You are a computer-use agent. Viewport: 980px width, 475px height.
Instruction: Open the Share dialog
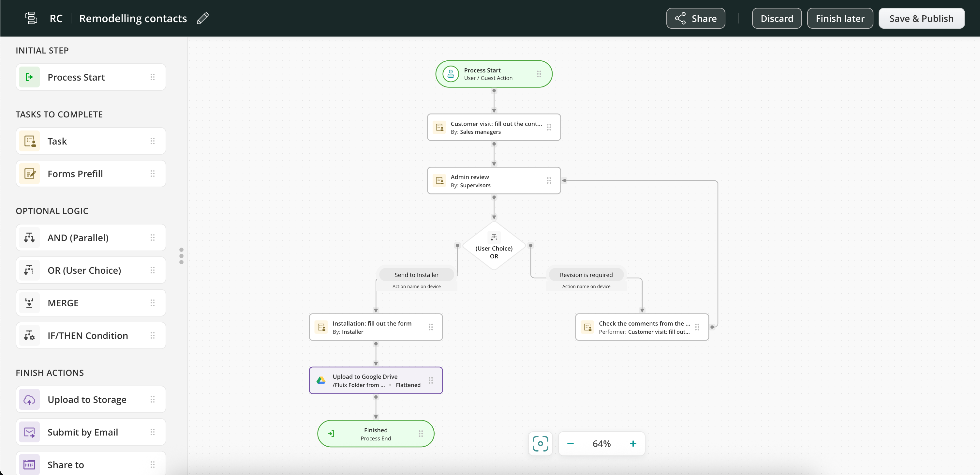pyautogui.click(x=695, y=18)
